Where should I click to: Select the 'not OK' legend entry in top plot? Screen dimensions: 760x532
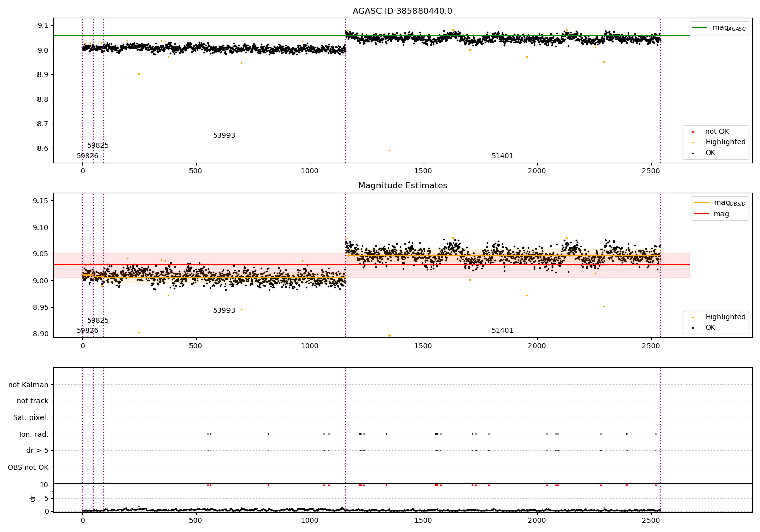click(717, 132)
